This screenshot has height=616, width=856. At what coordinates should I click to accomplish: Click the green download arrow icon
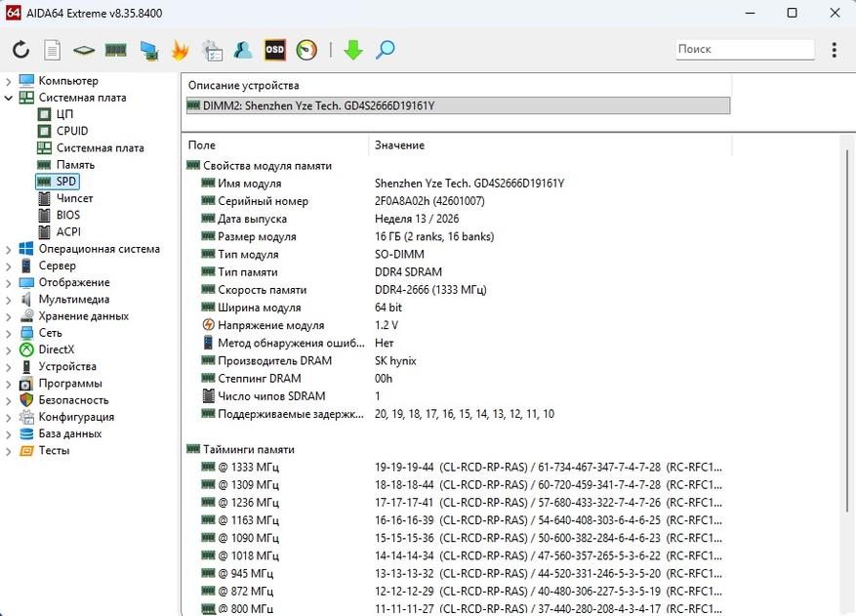(353, 50)
